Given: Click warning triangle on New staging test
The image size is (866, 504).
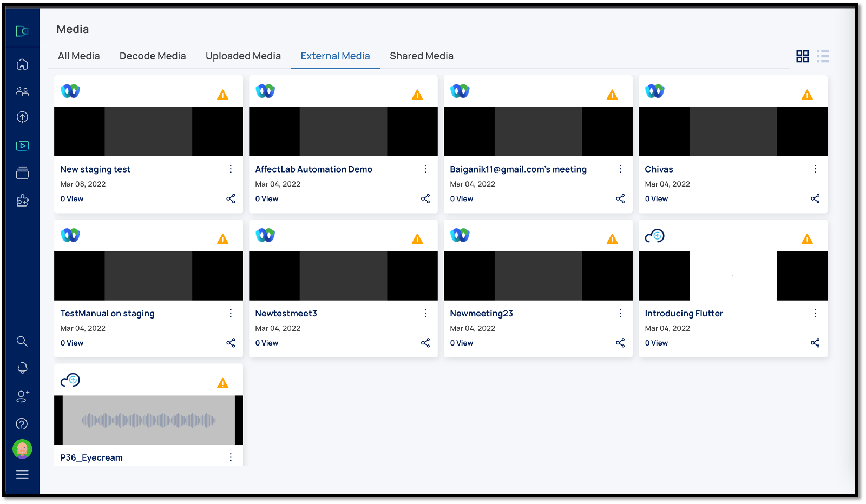Looking at the screenshot, I should [x=222, y=95].
